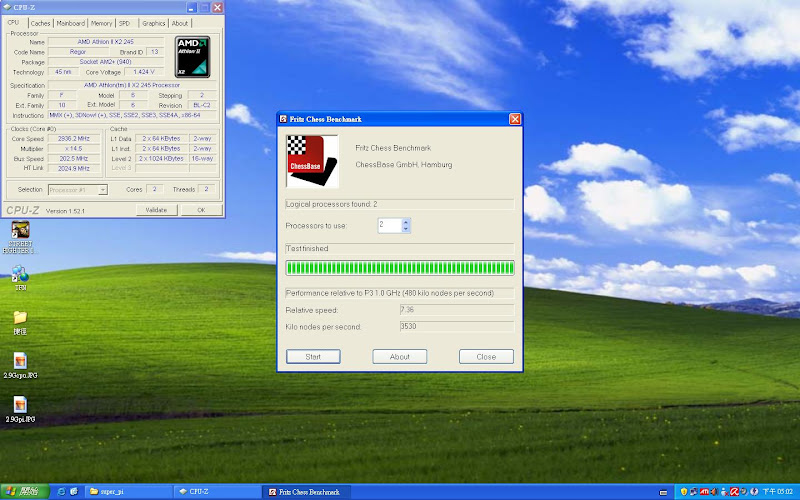Click the About button in Fritz Chess Benchmark
The width and height of the screenshot is (800, 500).
point(399,357)
